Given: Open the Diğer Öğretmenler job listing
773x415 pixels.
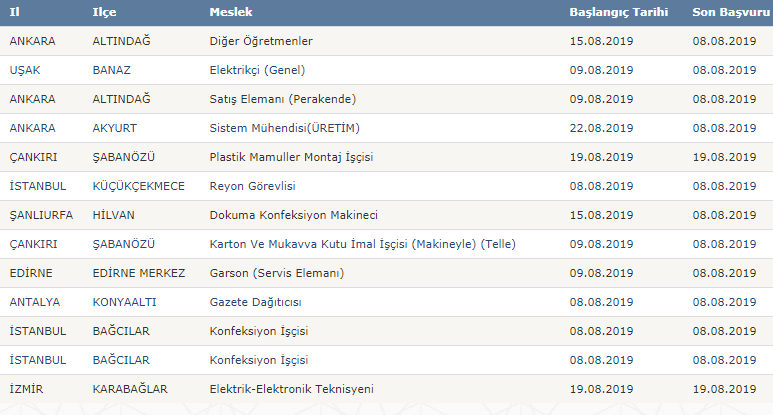Looking at the screenshot, I should [x=261, y=41].
